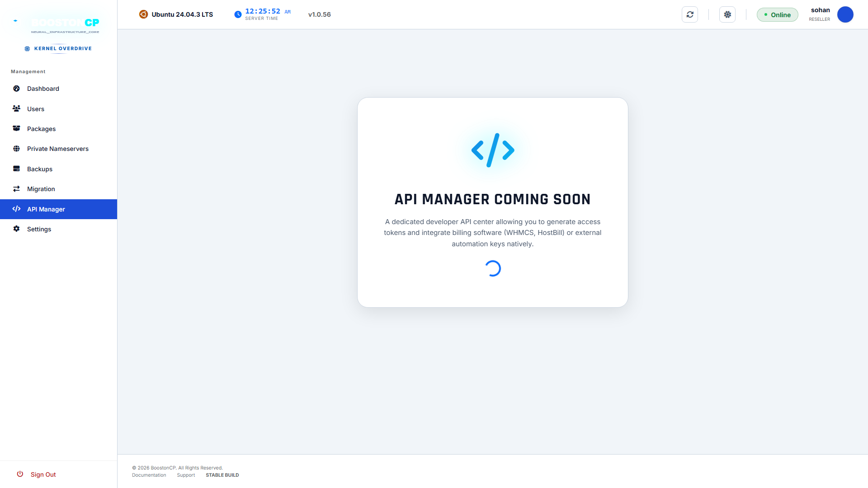Screen dimensions: 868x488
Task: Click the Sign Out power icon
Action: [20, 474]
